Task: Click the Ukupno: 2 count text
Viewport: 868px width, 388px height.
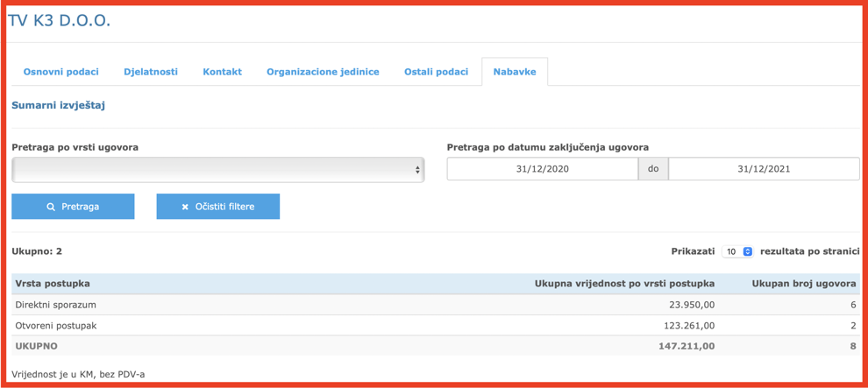Action: (37, 251)
